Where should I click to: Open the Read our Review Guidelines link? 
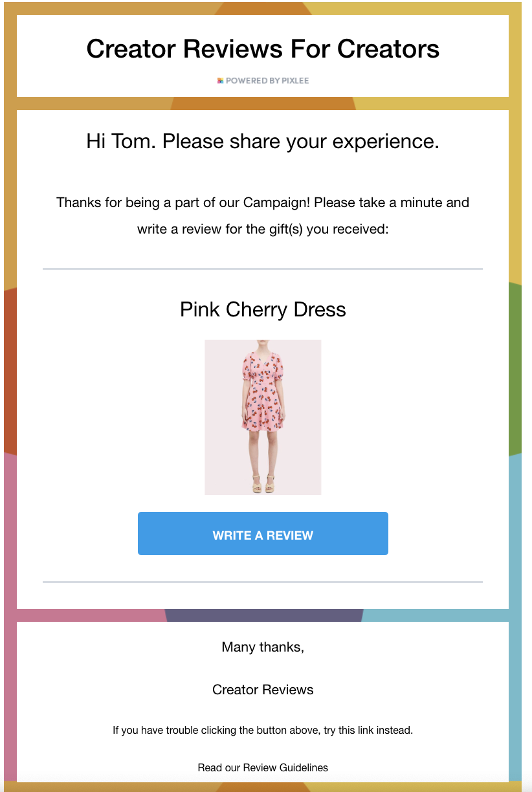click(x=263, y=767)
